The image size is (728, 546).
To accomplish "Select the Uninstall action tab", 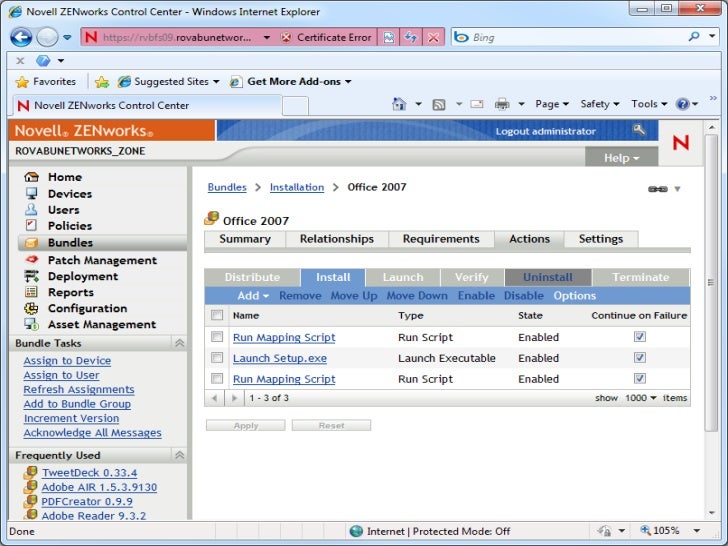I will tap(548, 277).
